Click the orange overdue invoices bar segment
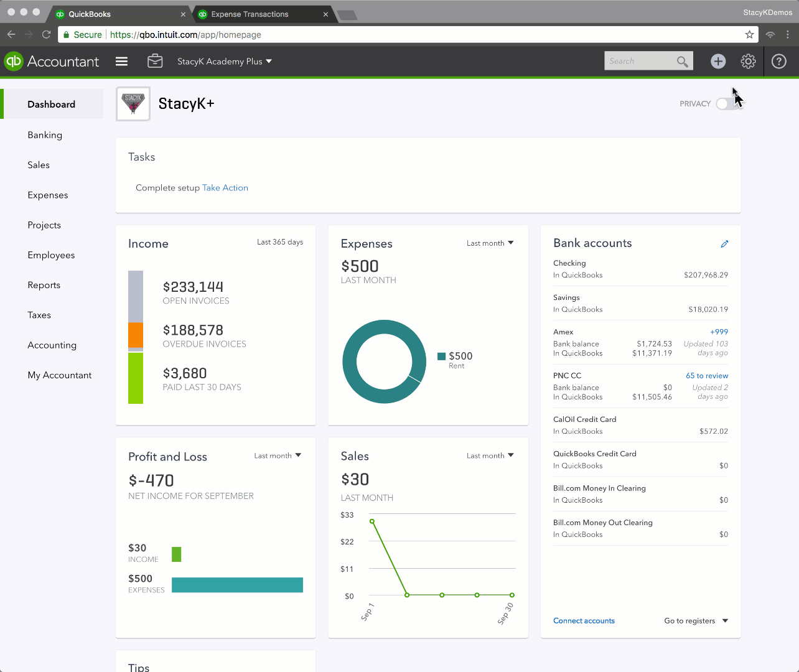The image size is (799, 672). point(136,335)
